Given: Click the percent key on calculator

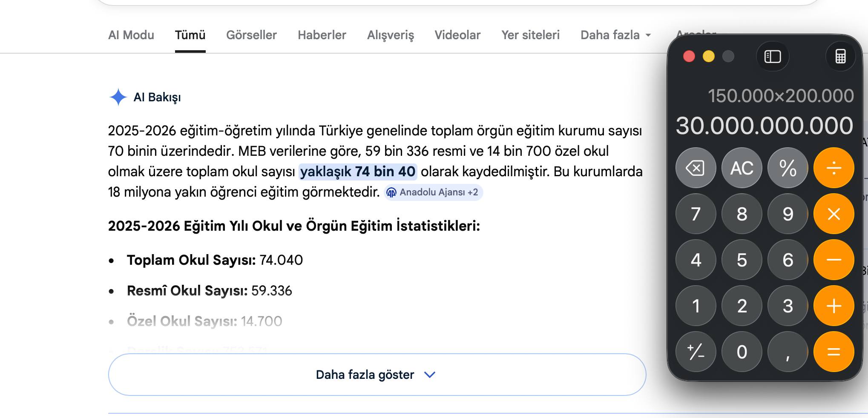Looking at the screenshot, I should click(x=788, y=168).
